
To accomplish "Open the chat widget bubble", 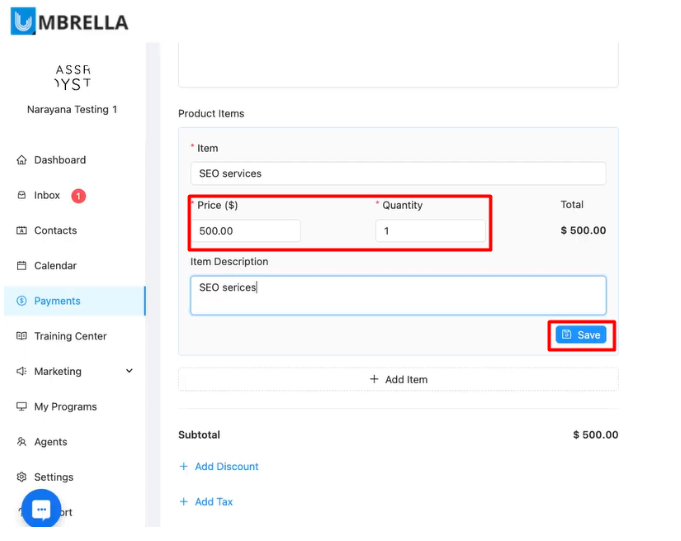I will [41, 509].
